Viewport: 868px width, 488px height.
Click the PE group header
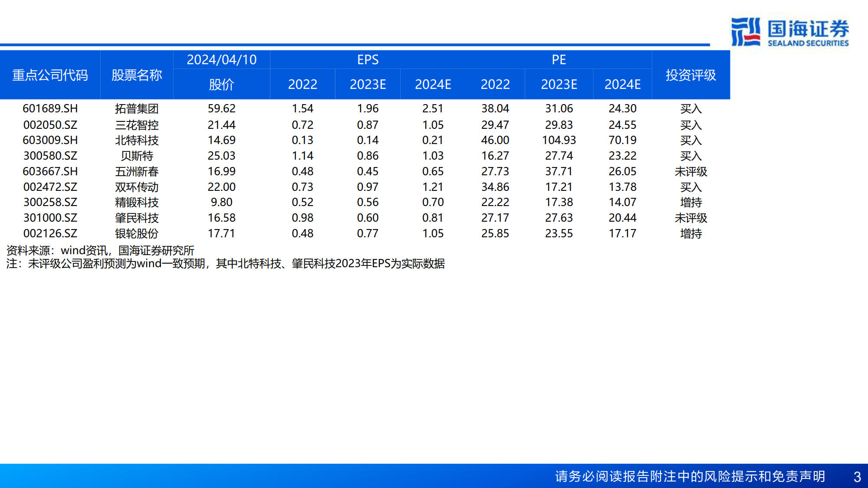point(559,59)
